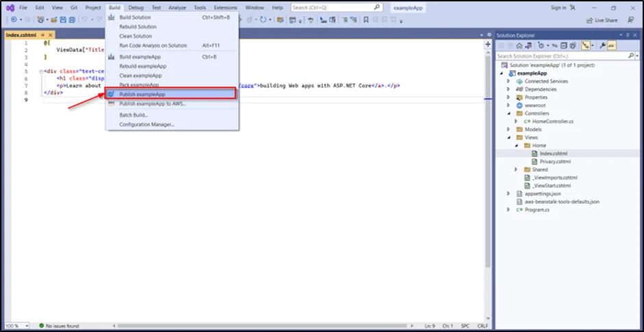
Task: Click the vertical scrollbar of the code editor
Action: tap(487, 171)
